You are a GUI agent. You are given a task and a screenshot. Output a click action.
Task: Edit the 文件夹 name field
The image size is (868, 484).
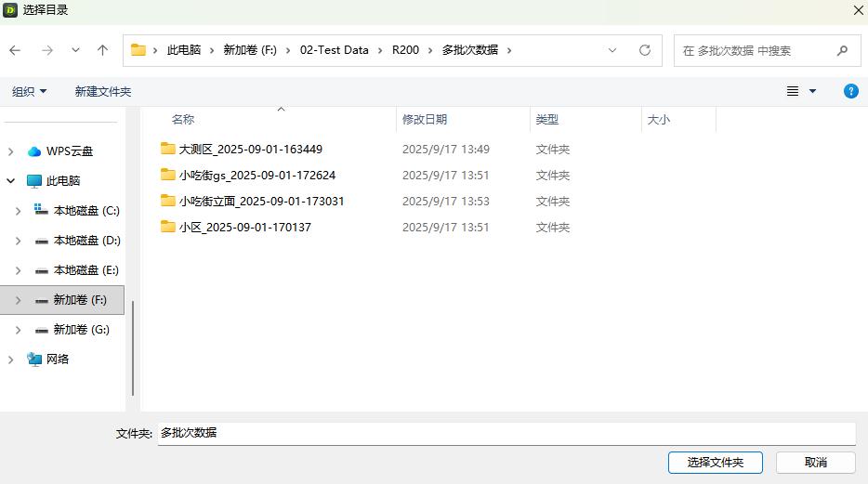point(506,433)
